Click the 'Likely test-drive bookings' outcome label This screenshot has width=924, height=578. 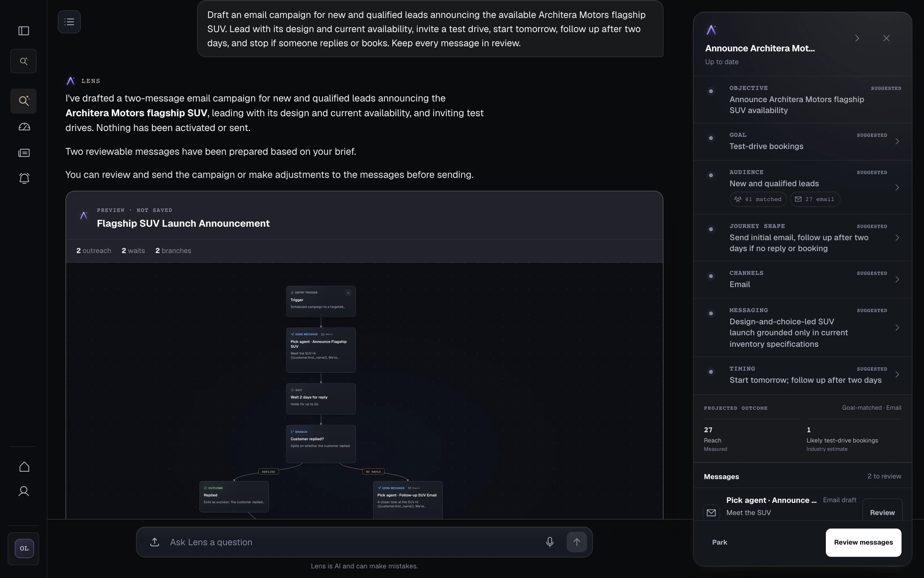point(842,440)
